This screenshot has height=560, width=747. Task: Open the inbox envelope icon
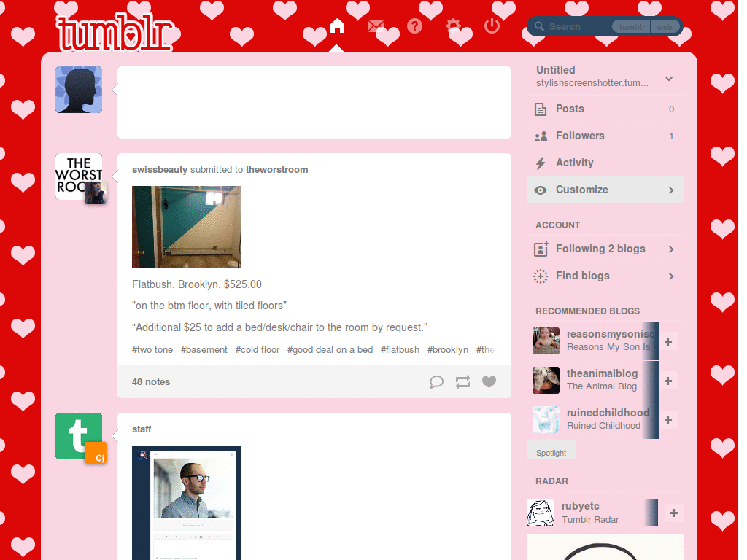pos(376,26)
